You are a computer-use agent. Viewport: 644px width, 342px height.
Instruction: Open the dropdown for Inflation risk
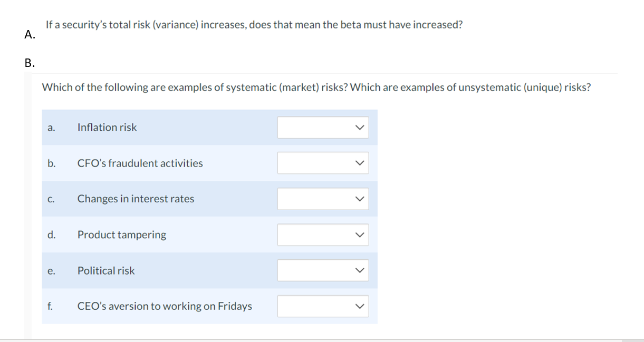click(x=322, y=127)
